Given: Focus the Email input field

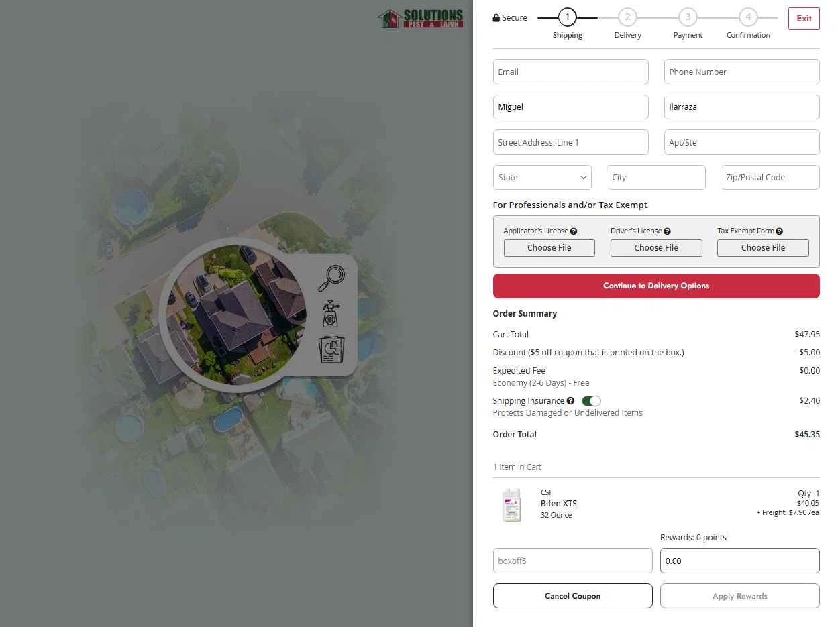Looking at the screenshot, I should pyautogui.click(x=571, y=72).
